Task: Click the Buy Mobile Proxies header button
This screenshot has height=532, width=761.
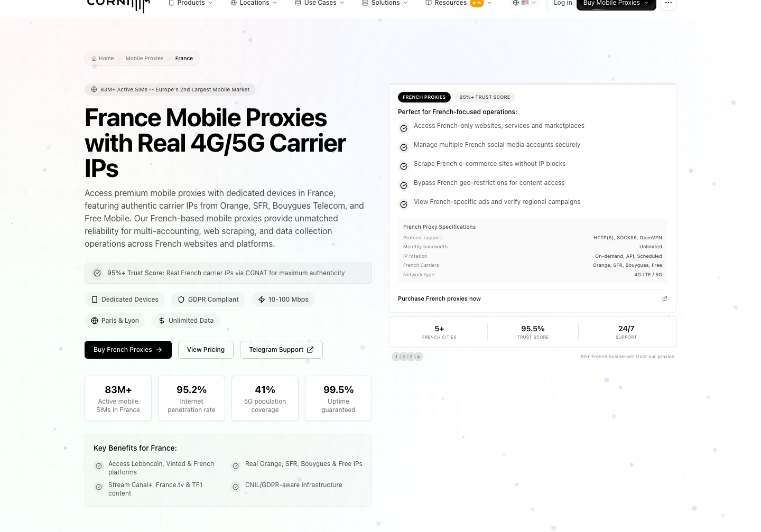Action: click(616, 3)
